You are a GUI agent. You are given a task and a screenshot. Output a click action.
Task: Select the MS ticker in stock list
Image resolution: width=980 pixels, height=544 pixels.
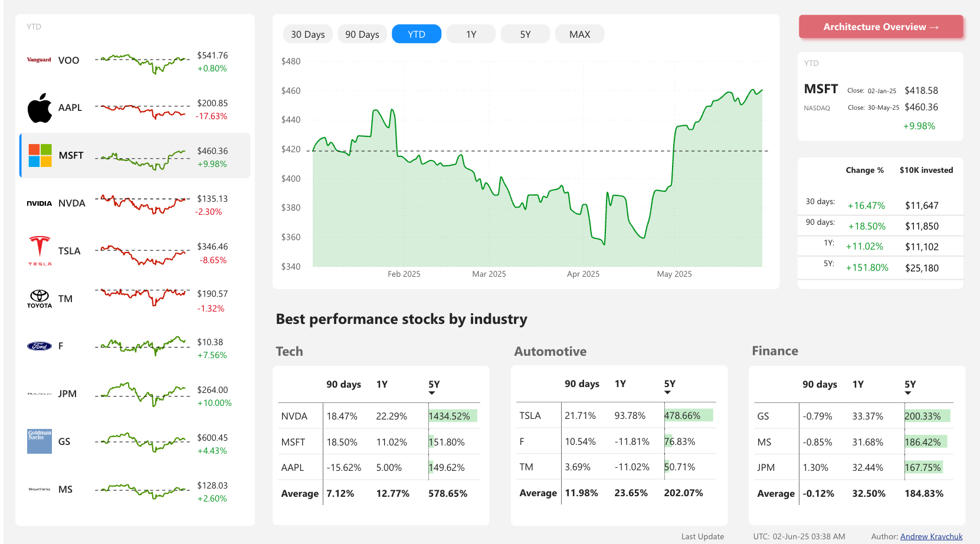point(65,489)
